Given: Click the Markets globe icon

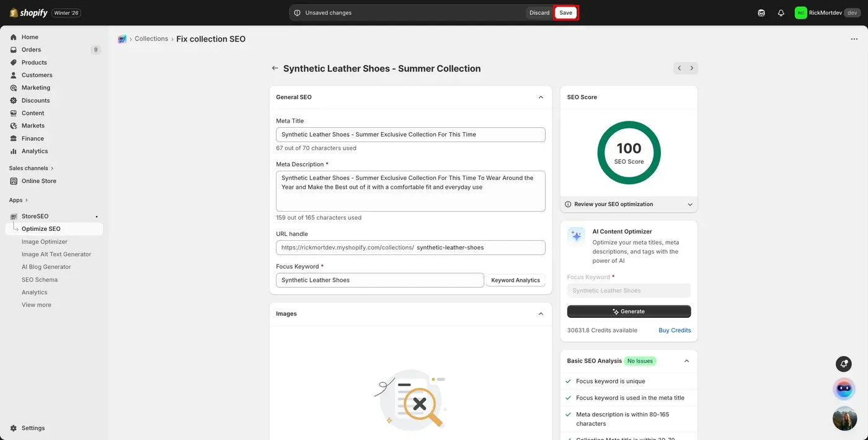Looking at the screenshot, I should coord(14,125).
